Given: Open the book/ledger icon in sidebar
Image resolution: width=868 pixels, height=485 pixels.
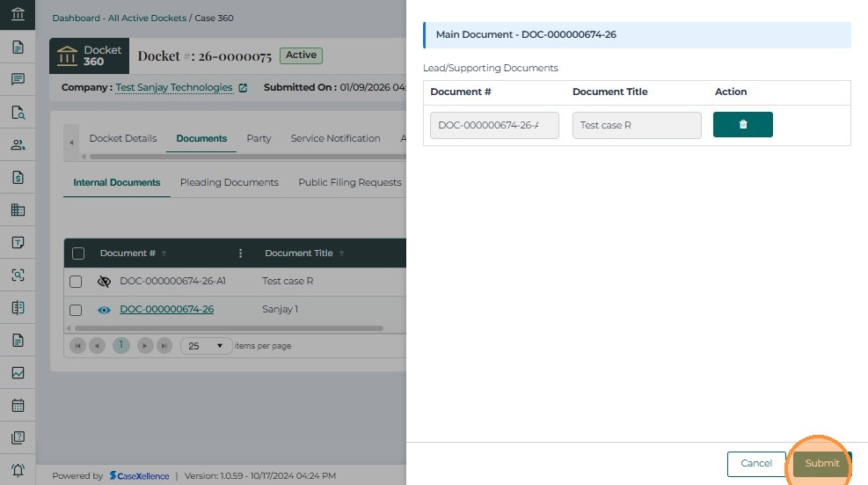Looking at the screenshot, I should 18,307.
